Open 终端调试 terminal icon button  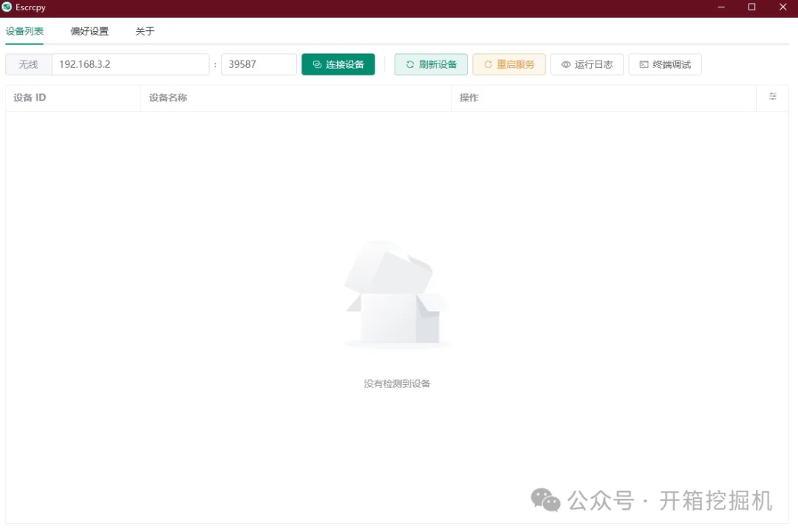[644, 64]
